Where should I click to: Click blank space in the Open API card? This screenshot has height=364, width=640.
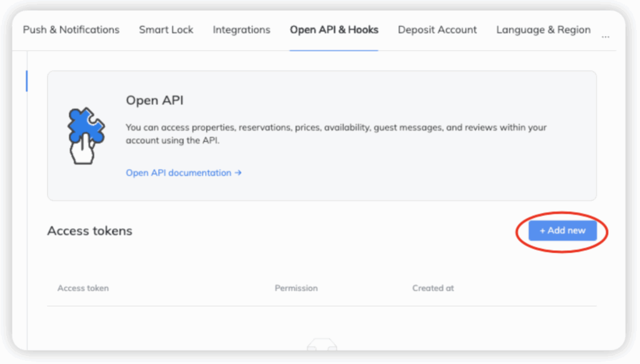tap(437, 175)
